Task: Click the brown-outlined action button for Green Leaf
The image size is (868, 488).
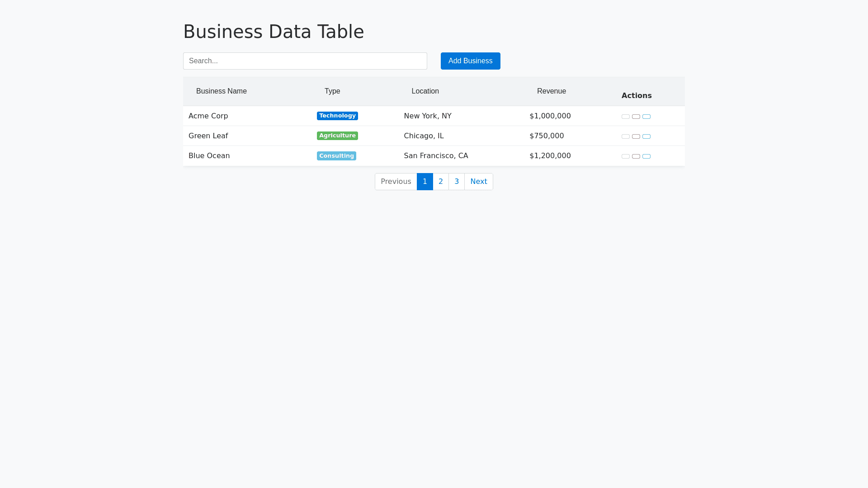Action: tap(636, 136)
